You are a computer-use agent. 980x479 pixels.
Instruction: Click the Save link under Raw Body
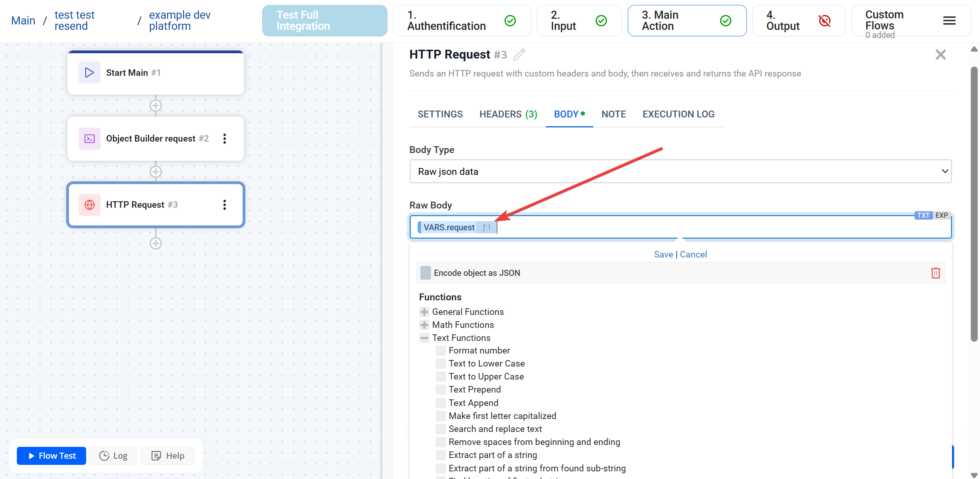click(x=663, y=254)
